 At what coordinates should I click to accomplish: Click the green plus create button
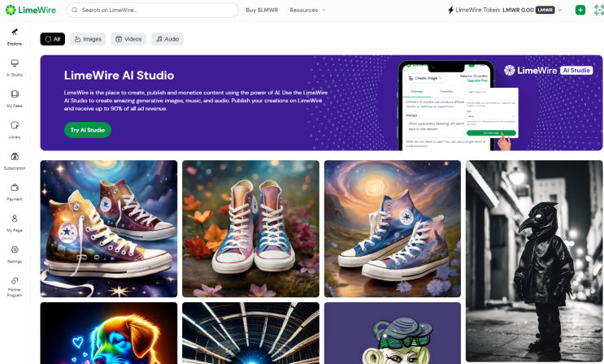(580, 10)
